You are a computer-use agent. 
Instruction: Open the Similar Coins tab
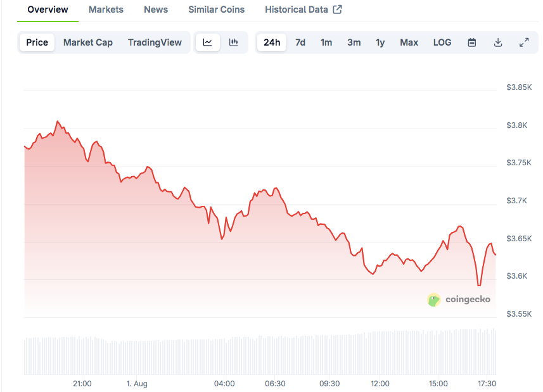[x=216, y=9]
